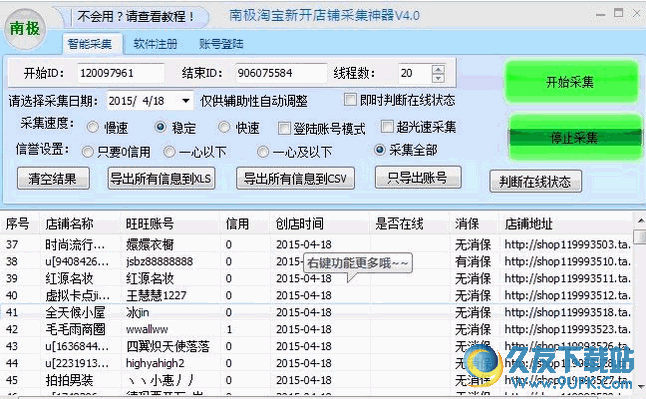This screenshot has height=399, width=646.
Task: Select the 快速 speed radio button
Action: coord(224,127)
